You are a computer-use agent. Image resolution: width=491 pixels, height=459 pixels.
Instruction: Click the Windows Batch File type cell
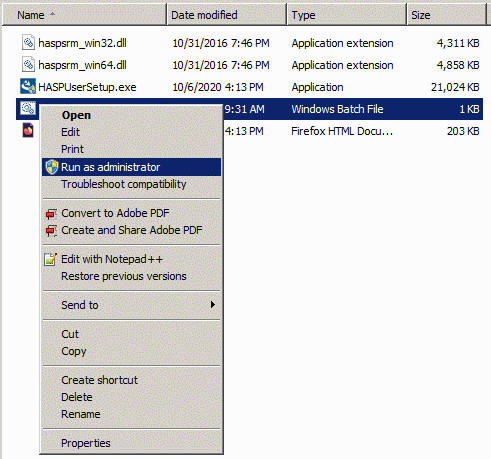337,109
